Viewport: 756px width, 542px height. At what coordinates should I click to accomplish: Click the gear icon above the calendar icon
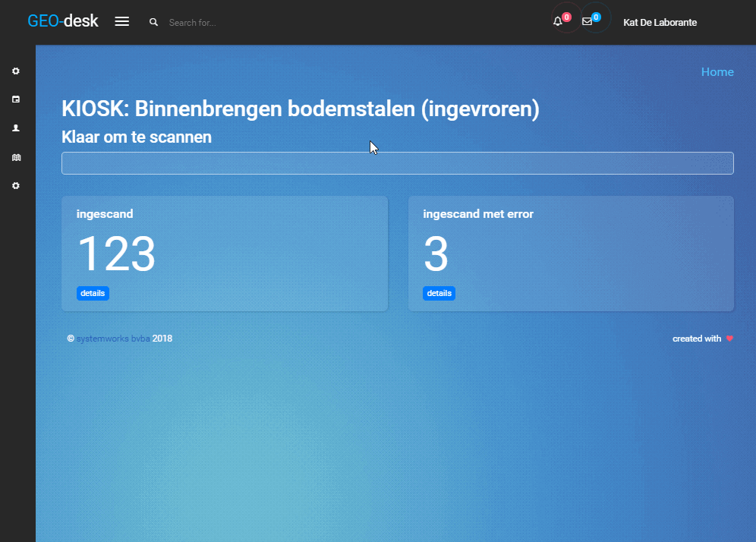coord(16,71)
